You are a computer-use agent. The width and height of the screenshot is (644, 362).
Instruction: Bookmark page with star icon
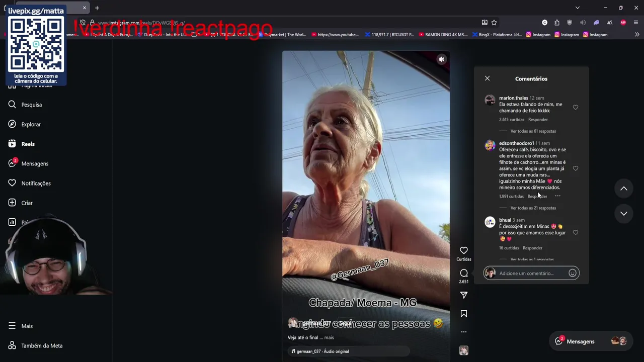[x=494, y=23]
